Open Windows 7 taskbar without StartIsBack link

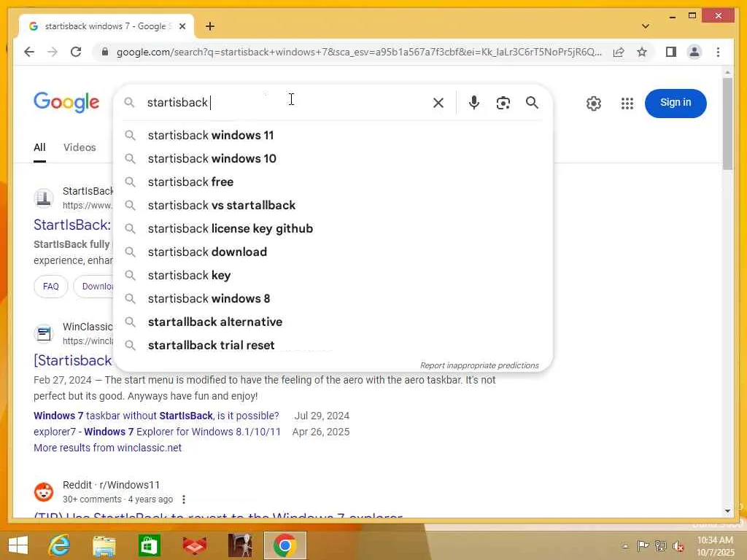pyautogui.click(x=156, y=416)
